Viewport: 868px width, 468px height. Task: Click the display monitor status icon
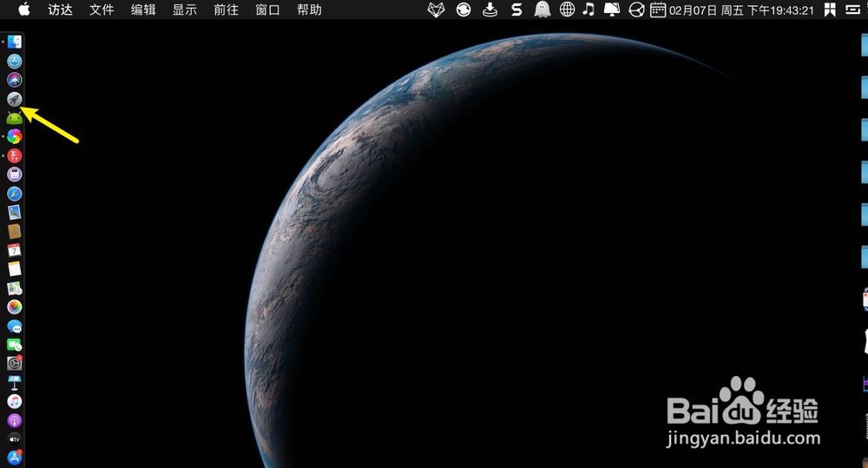[x=612, y=10]
